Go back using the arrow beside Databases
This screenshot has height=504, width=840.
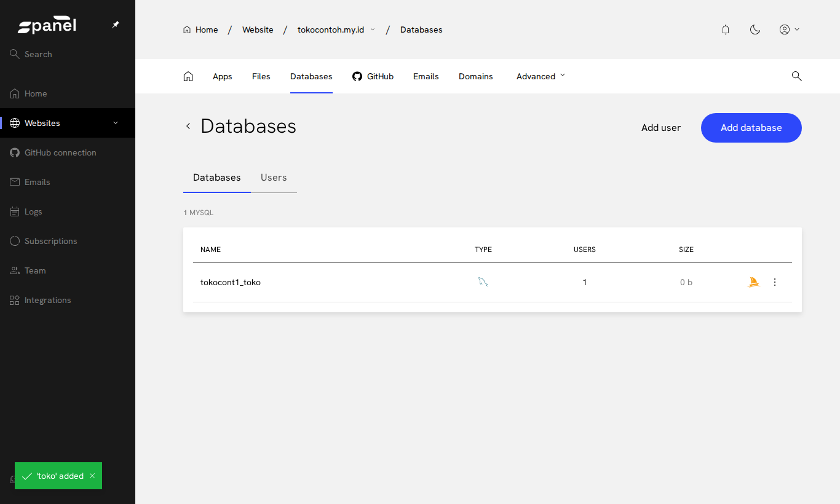[188, 126]
